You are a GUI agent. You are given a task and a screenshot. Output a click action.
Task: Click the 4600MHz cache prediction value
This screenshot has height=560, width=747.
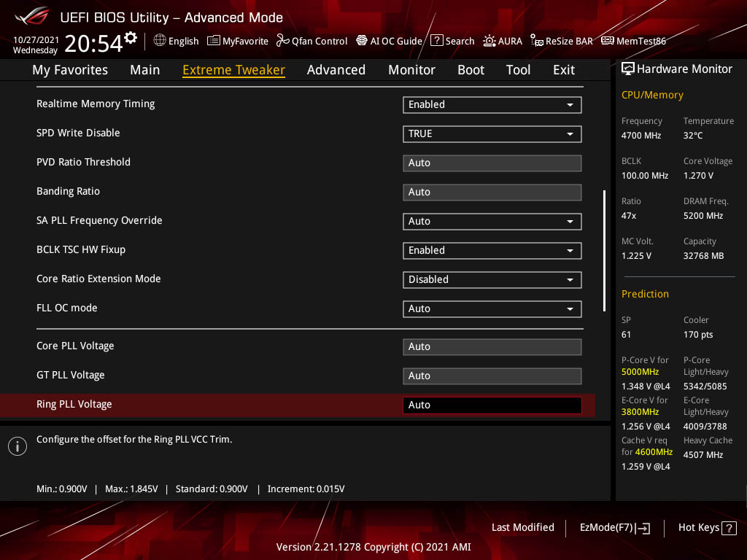654,452
